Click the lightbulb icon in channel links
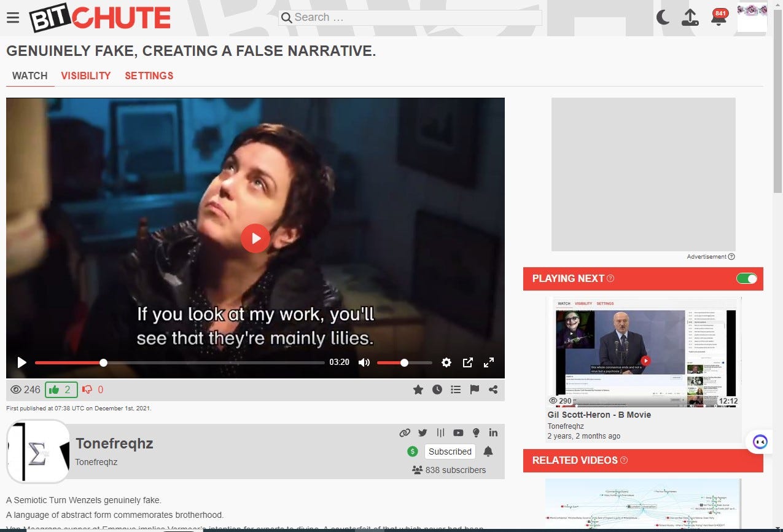 tap(475, 432)
